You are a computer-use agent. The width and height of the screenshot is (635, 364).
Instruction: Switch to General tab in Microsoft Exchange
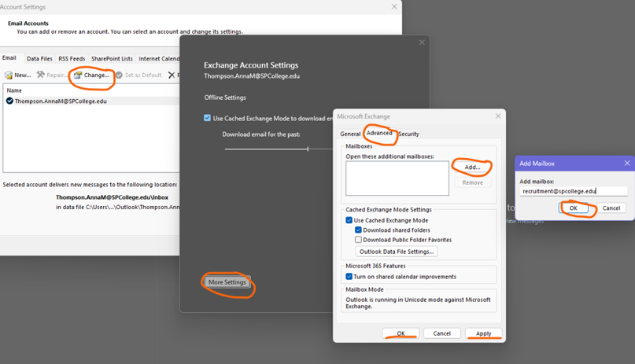350,134
